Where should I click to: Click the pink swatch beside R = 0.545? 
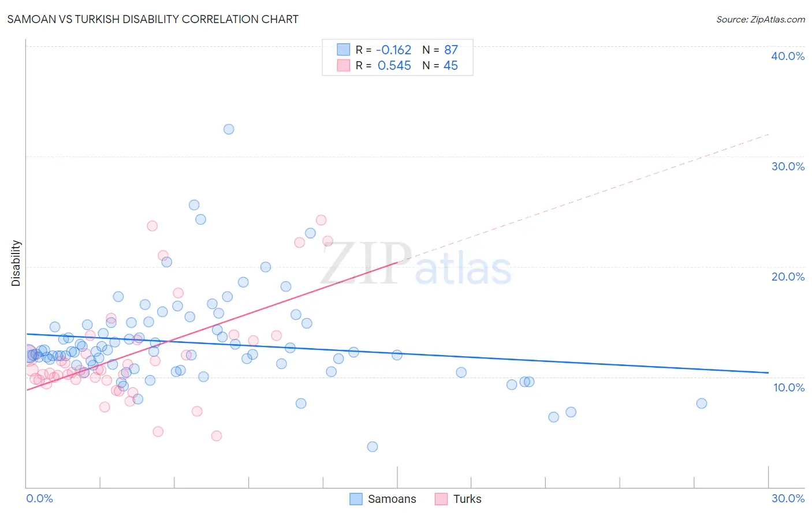point(344,65)
